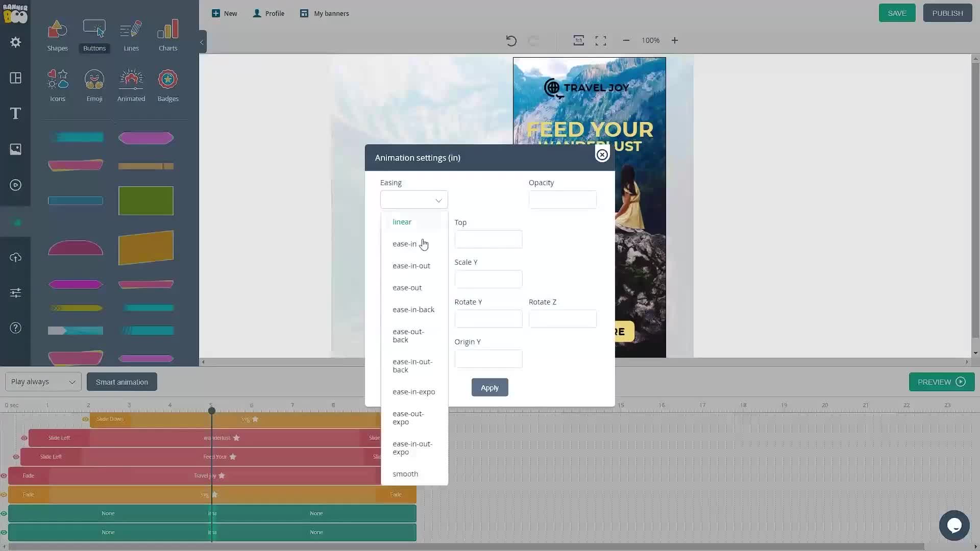Select the Text tool in sidebar

click(x=15, y=113)
